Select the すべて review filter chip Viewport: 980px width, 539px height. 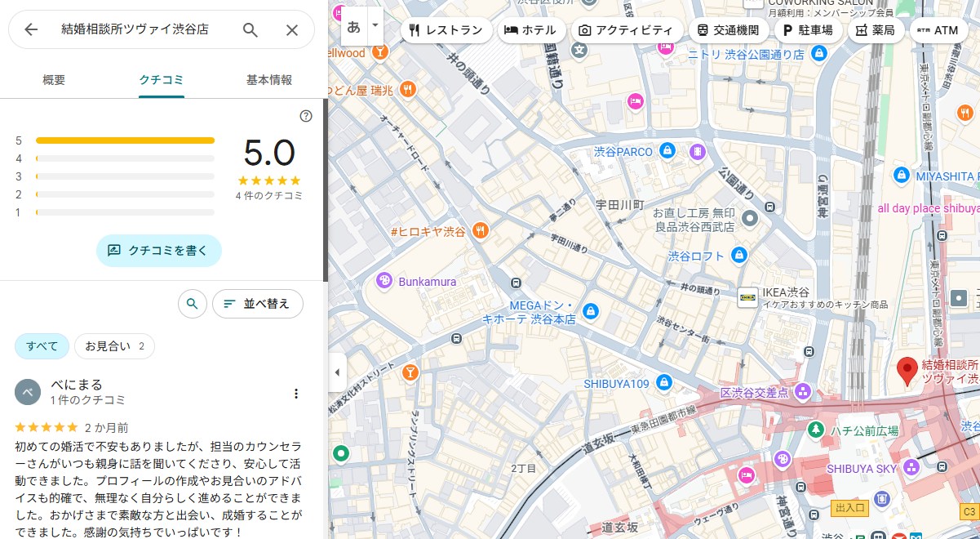click(x=42, y=346)
